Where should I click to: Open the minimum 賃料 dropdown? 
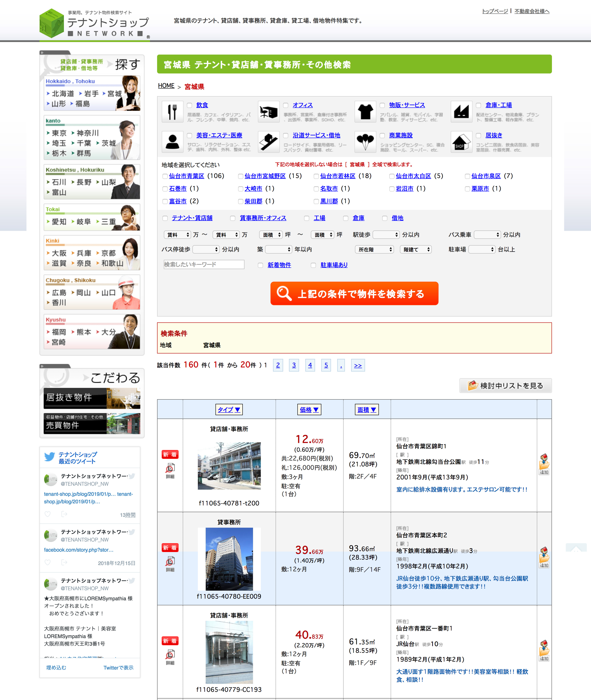[x=177, y=235]
